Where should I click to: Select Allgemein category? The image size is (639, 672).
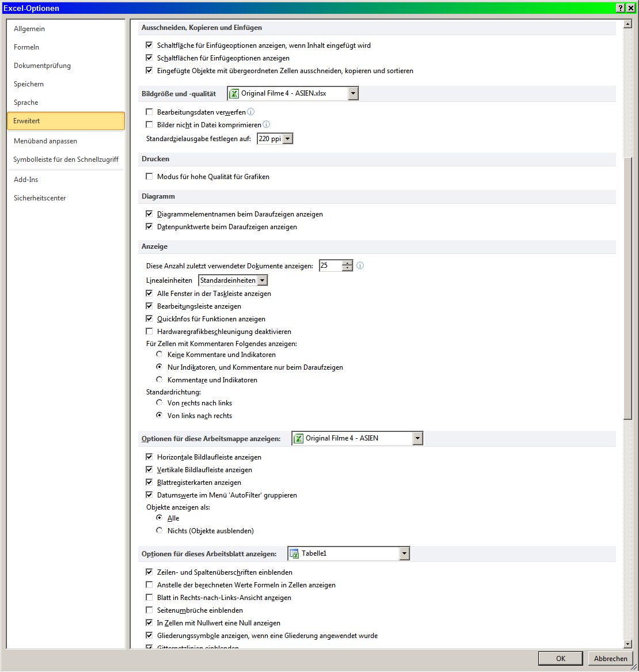pyautogui.click(x=66, y=29)
